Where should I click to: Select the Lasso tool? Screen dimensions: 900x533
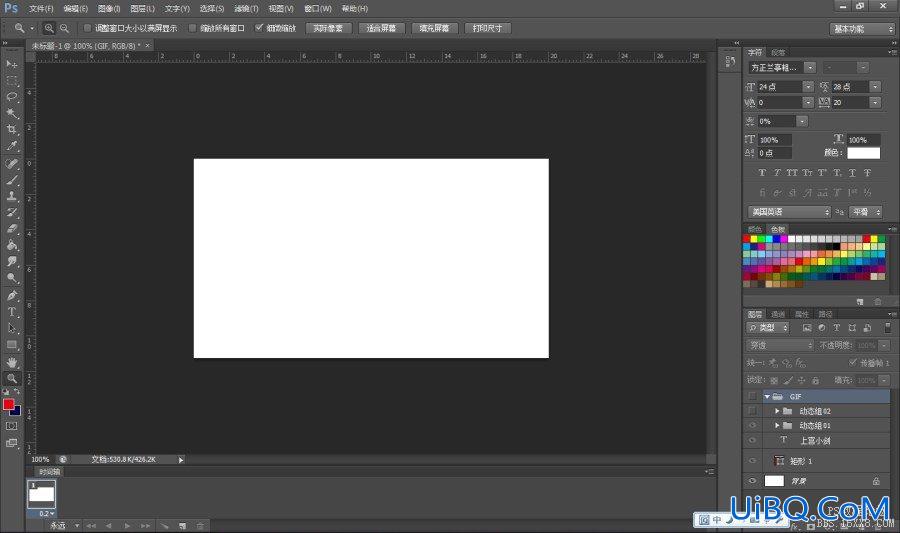[11, 96]
